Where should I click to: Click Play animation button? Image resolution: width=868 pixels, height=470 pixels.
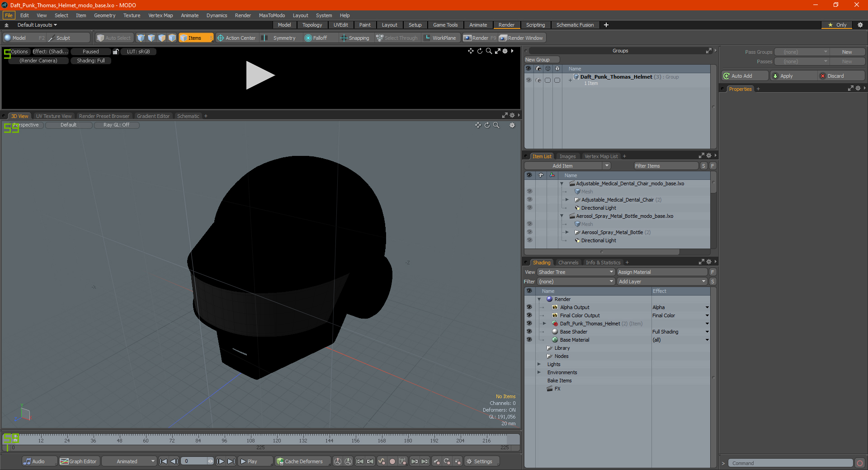255,461
